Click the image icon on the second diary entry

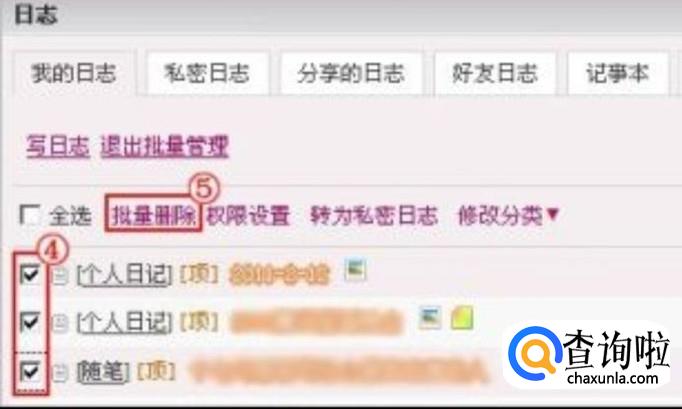[x=430, y=317]
